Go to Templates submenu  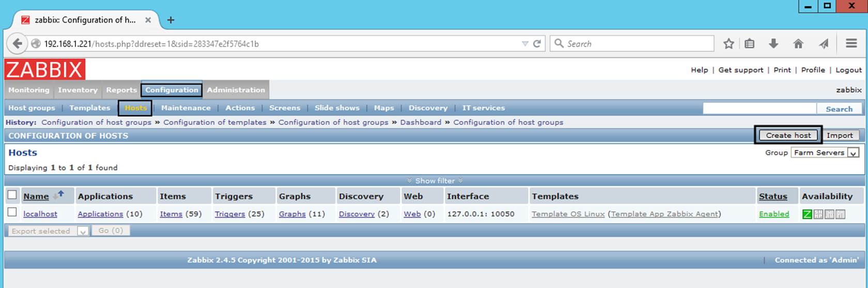(90, 108)
